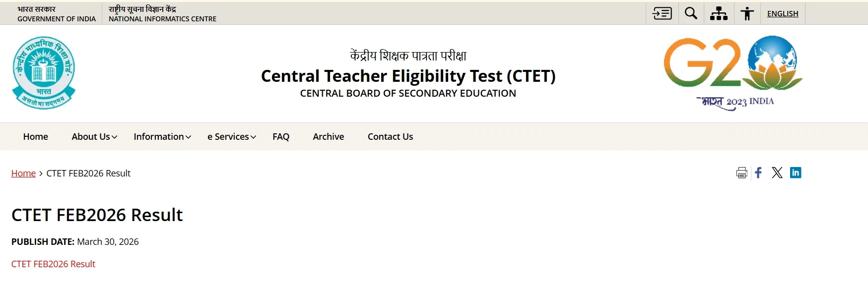Open the site search

pyautogui.click(x=691, y=13)
